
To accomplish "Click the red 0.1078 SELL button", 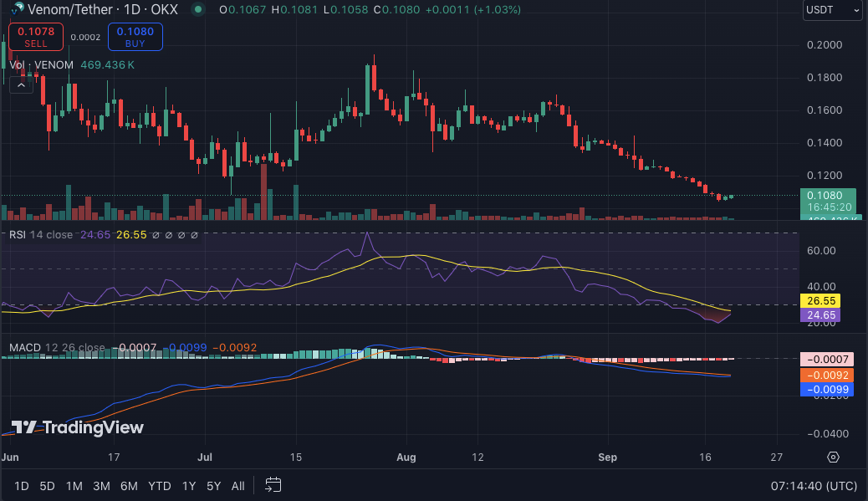I will (36, 37).
